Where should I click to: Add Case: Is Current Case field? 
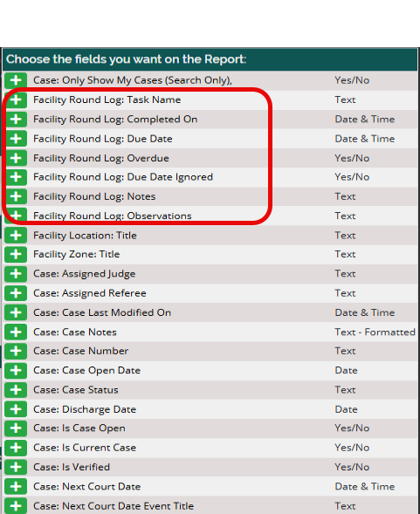click(x=16, y=448)
